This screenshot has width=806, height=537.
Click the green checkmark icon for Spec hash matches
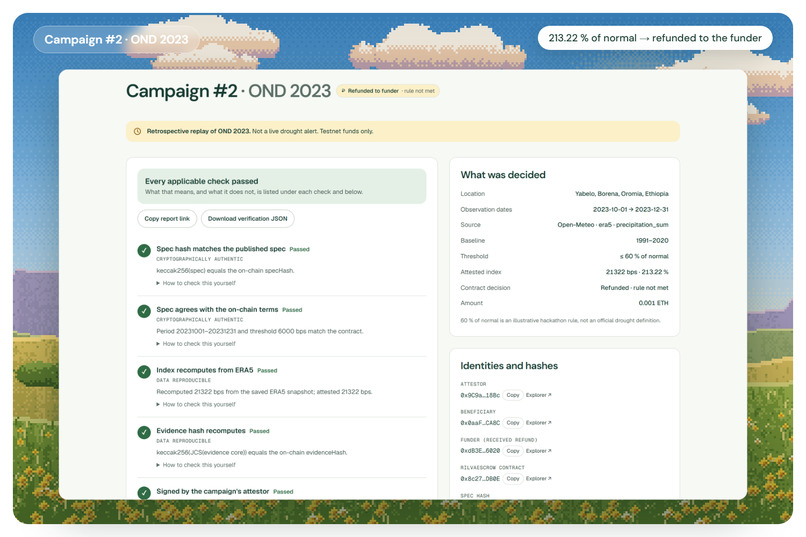click(144, 251)
